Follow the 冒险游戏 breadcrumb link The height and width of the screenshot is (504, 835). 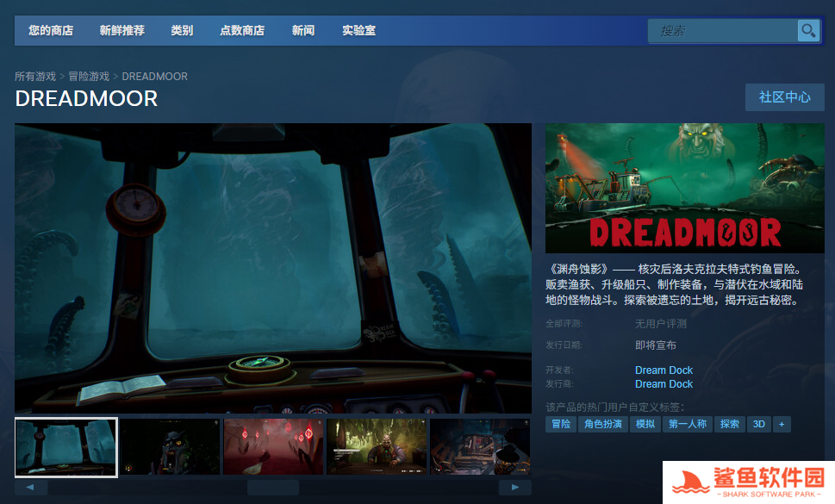tap(89, 77)
